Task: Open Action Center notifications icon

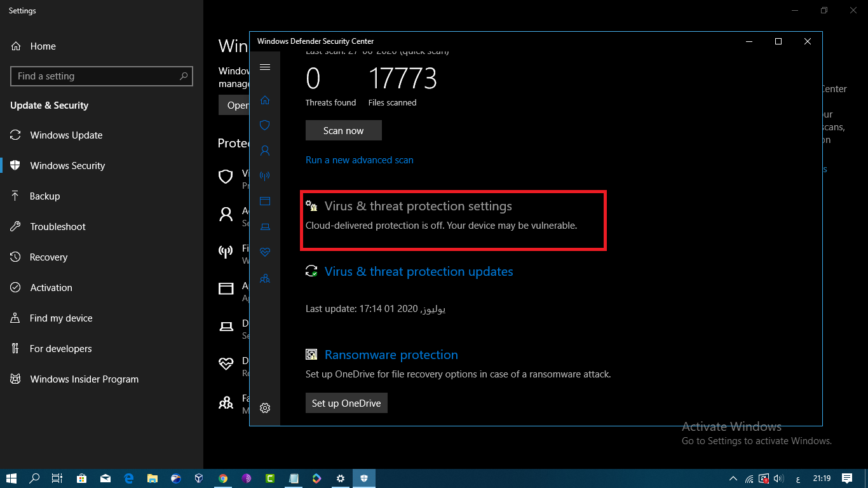Action: (x=846, y=478)
